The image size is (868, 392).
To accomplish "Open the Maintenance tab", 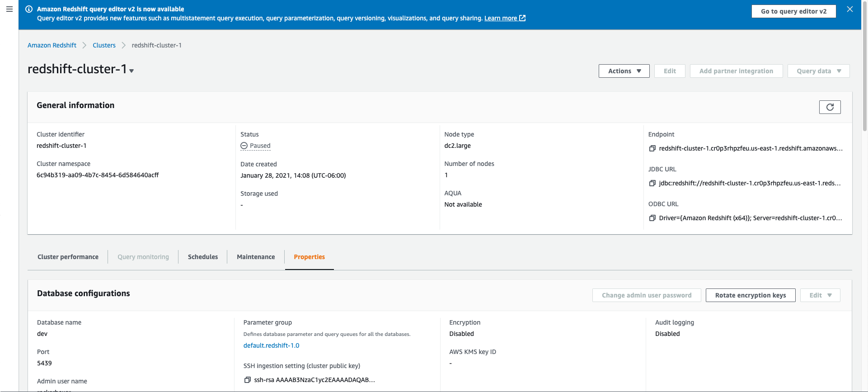I will click(x=256, y=257).
